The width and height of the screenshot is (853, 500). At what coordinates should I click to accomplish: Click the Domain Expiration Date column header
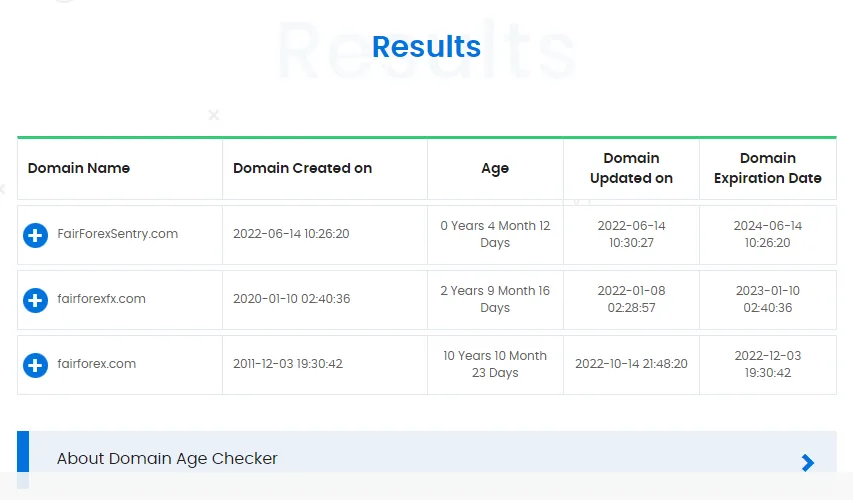(768, 168)
